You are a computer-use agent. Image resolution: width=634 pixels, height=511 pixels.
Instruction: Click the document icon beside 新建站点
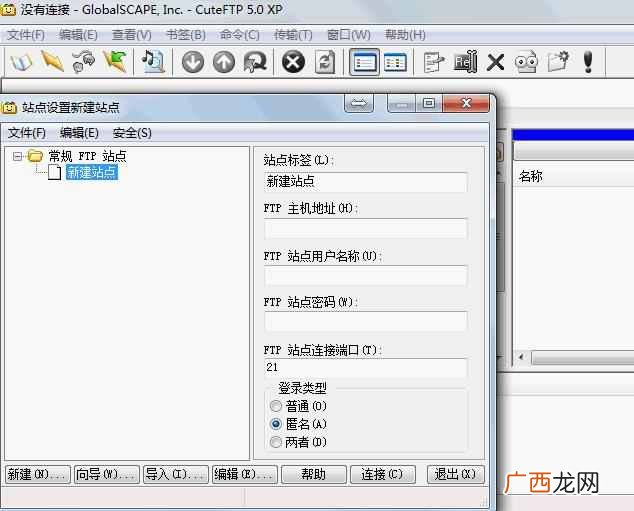click(x=54, y=172)
